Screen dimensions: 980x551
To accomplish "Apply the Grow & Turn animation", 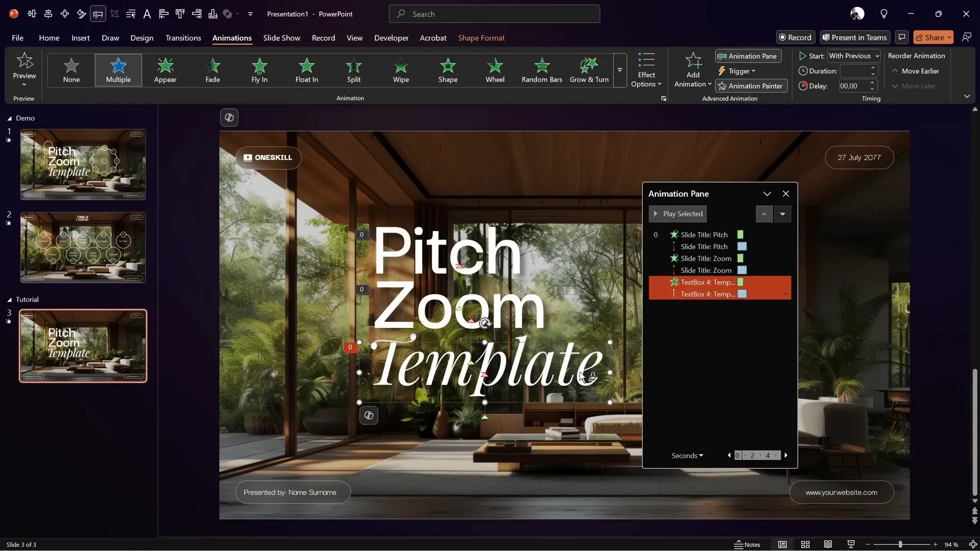I will [589, 70].
